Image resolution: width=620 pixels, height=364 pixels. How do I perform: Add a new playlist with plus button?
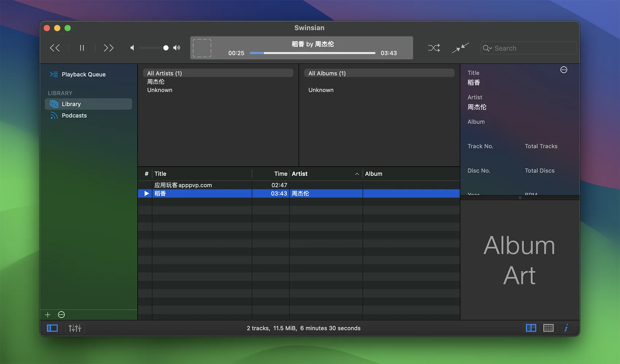(x=48, y=315)
